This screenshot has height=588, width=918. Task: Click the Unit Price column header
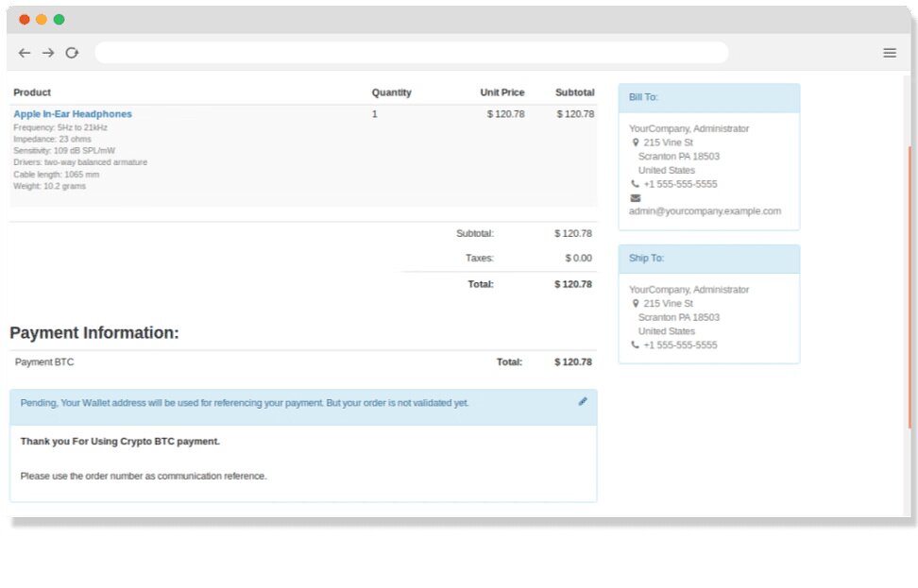[501, 92]
